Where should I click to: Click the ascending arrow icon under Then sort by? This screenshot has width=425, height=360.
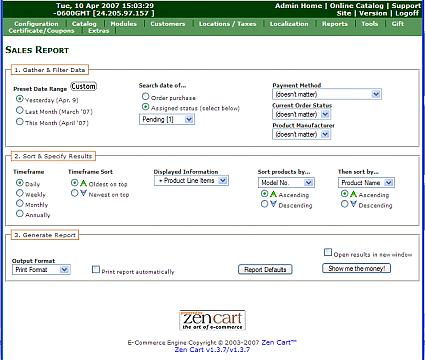coord(353,194)
